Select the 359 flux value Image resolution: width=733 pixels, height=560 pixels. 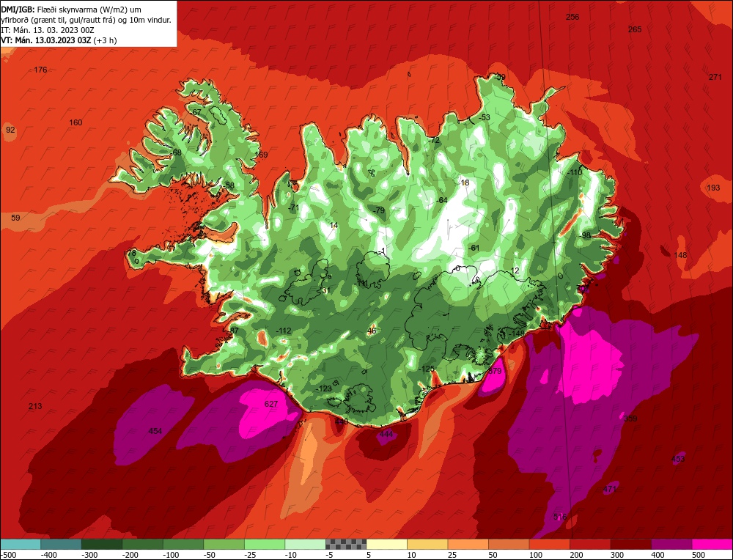pos(630,419)
